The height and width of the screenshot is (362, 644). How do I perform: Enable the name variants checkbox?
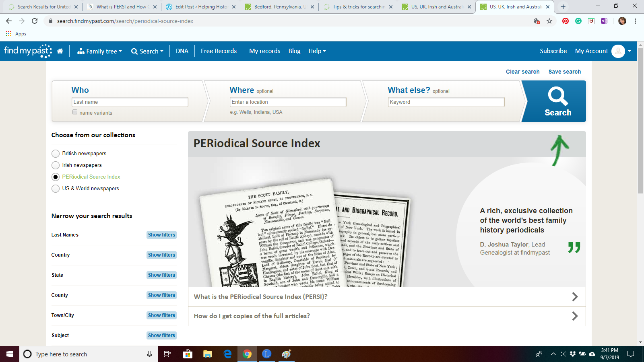click(x=75, y=112)
